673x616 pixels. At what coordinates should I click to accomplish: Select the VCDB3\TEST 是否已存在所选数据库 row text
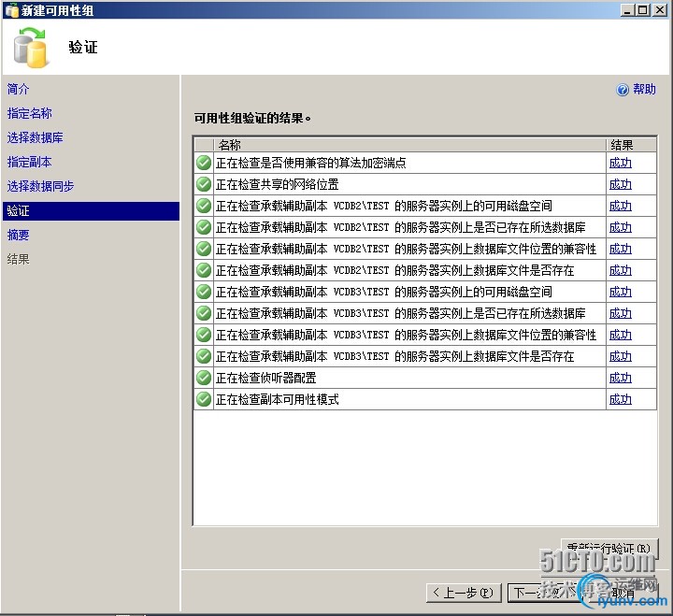click(400, 313)
